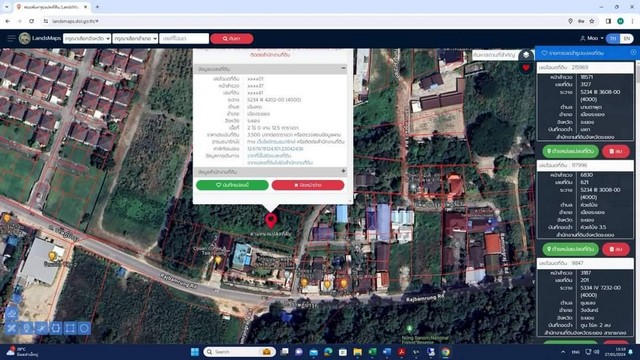Select the measure ruler tool
The height and width of the screenshot is (360, 640).
click(11, 328)
